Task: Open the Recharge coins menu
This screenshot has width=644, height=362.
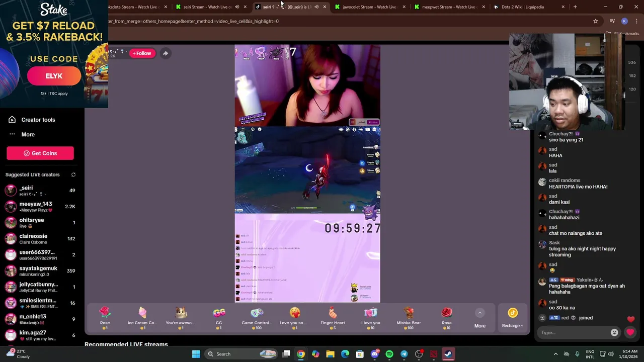Action: pyautogui.click(x=512, y=318)
